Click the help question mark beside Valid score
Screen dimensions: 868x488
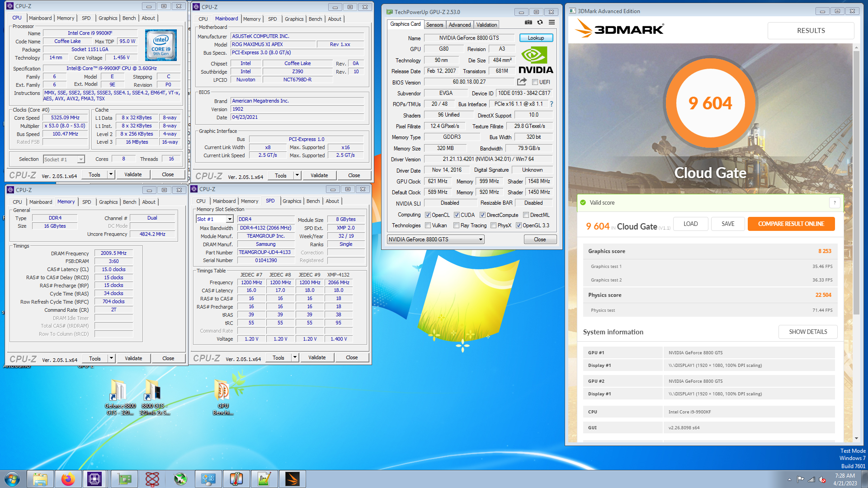[835, 202]
